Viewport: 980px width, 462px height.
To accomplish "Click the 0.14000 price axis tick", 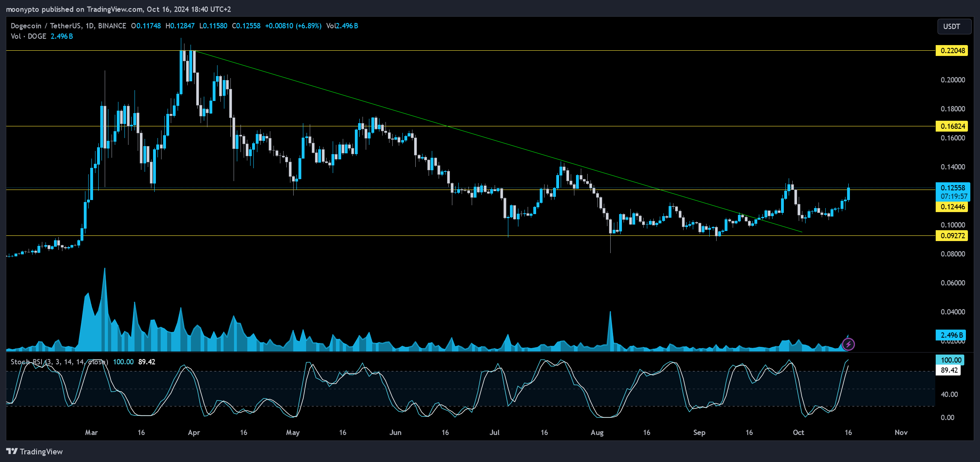I will point(953,167).
